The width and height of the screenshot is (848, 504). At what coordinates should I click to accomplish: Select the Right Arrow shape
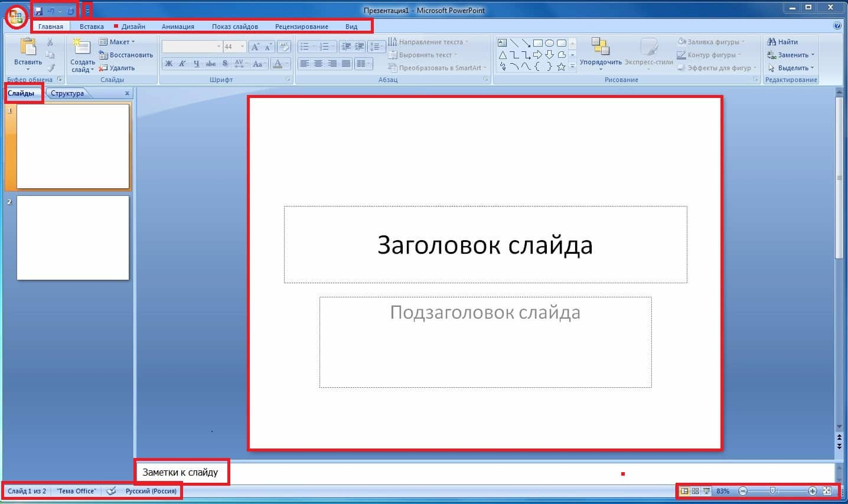tap(537, 55)
